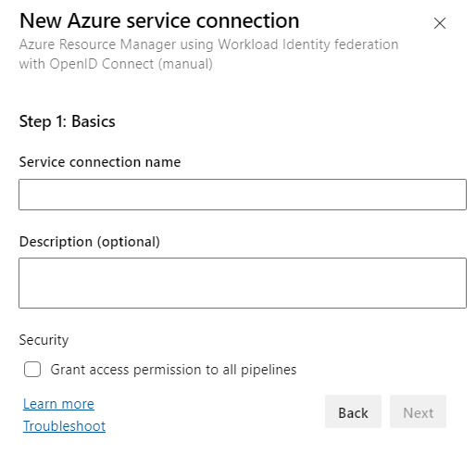Tick the pipelines permission checkbox under Security

pos(32,370)
